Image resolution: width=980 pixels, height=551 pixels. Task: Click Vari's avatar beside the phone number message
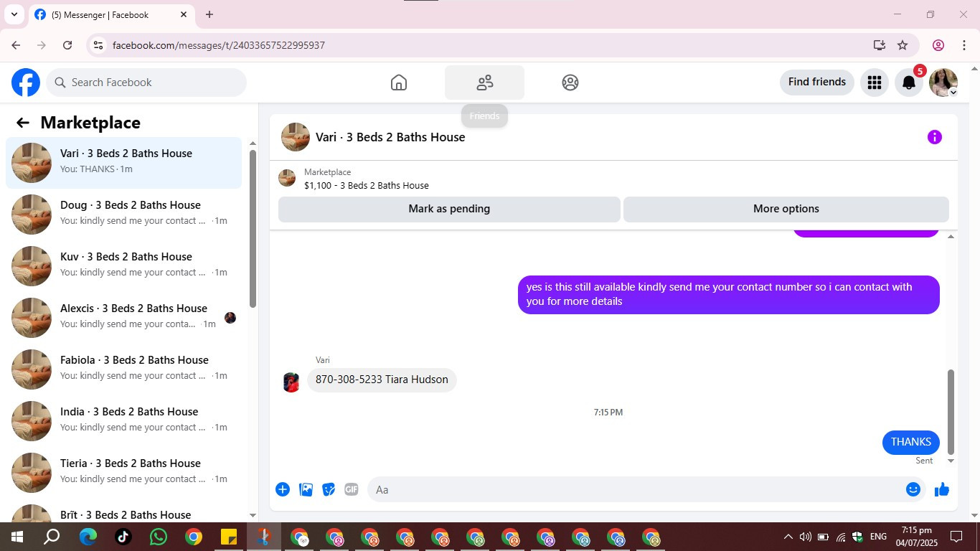[x=291, y=382]
